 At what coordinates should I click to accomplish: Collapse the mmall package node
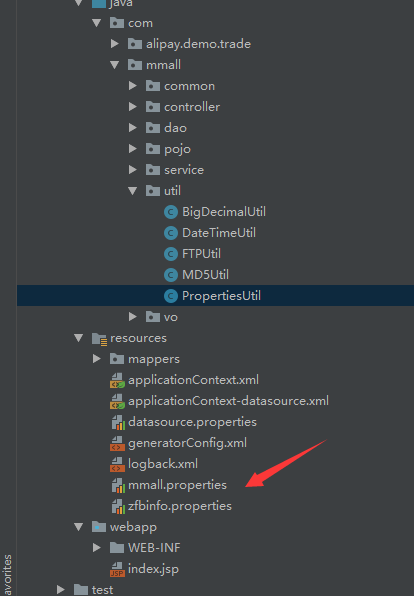114,65
